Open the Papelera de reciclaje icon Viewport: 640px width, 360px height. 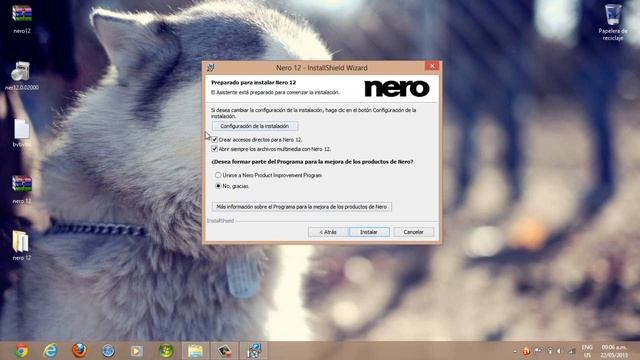click(613, 22)
